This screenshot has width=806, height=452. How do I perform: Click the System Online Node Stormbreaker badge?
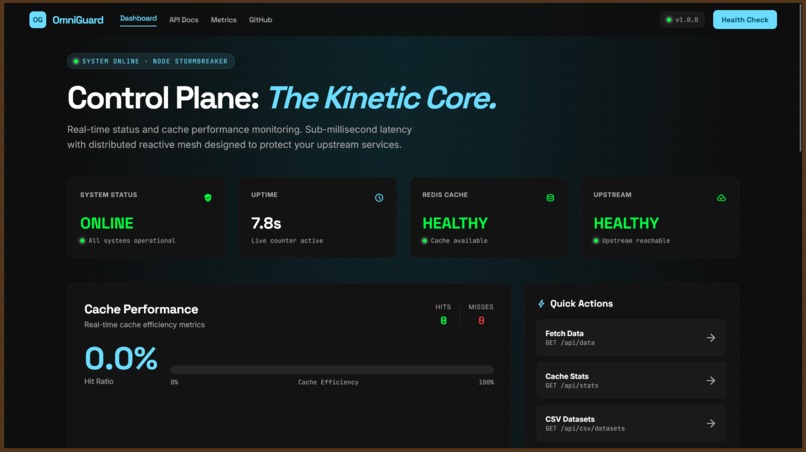coord(151,61)
